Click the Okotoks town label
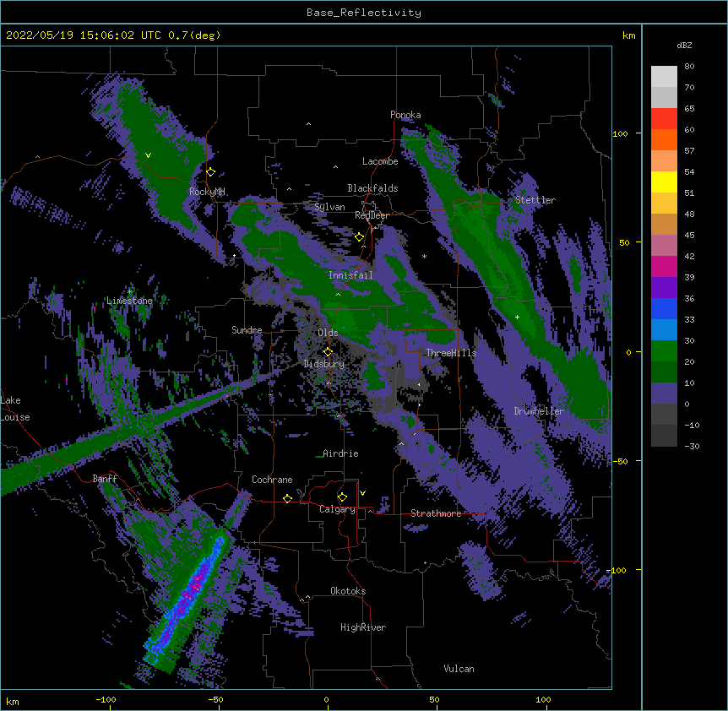 coord(348,591)
